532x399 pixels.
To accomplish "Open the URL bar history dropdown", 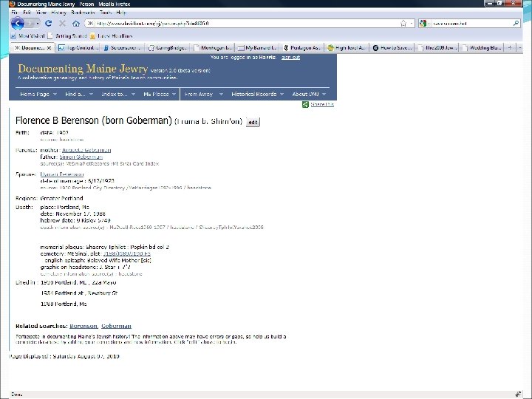I will 412,24.
